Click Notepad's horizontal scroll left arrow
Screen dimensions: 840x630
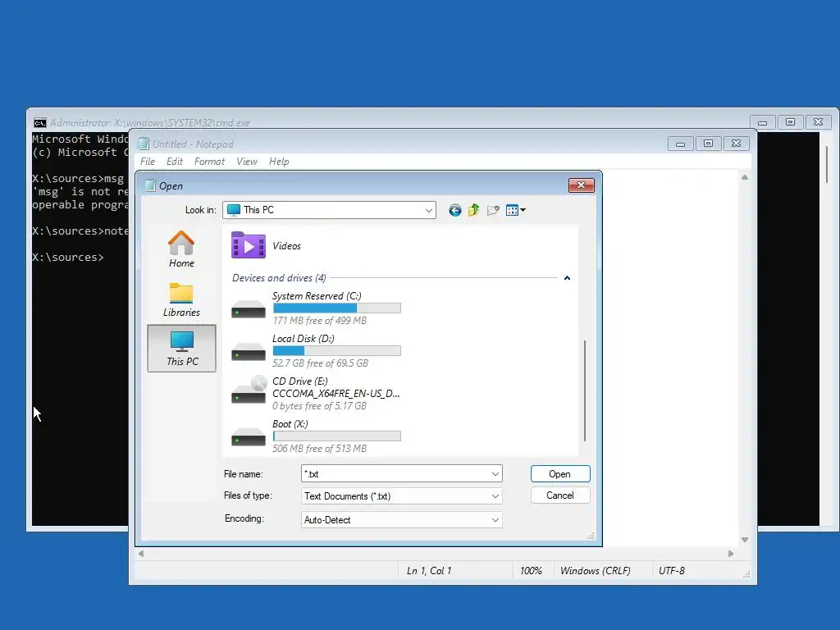coord(141,554)
